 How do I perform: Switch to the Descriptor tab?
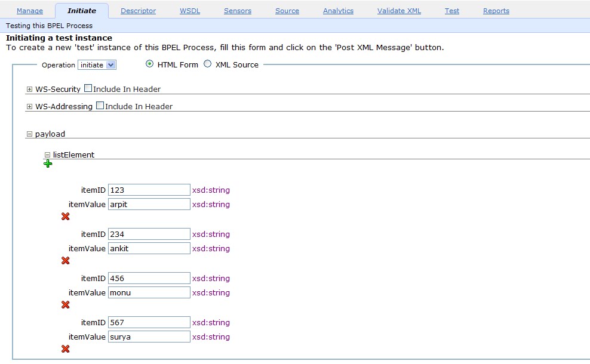pyautogui.click(x=138, y=11)
